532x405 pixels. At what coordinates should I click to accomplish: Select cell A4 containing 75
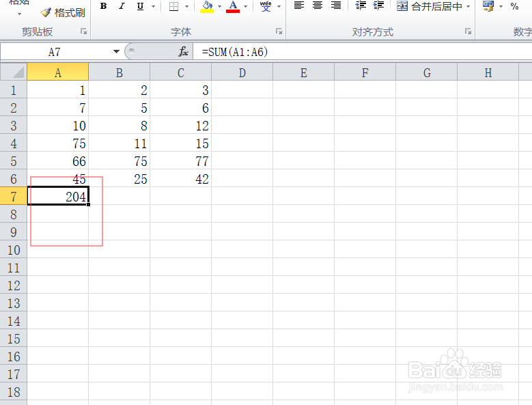(58, 143)
